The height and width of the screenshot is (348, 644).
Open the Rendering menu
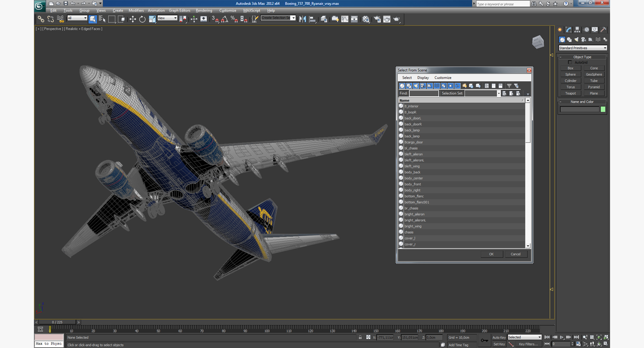pyautogui.click(x=204, y=10)
